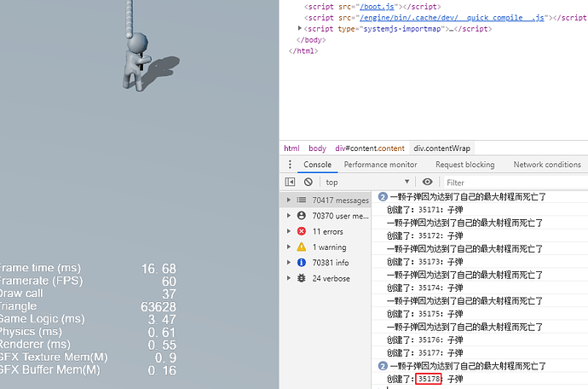588x389 pixels.
Task: Open the Request blocking tab
Action: pyautogui.click(x=464, y=165)
